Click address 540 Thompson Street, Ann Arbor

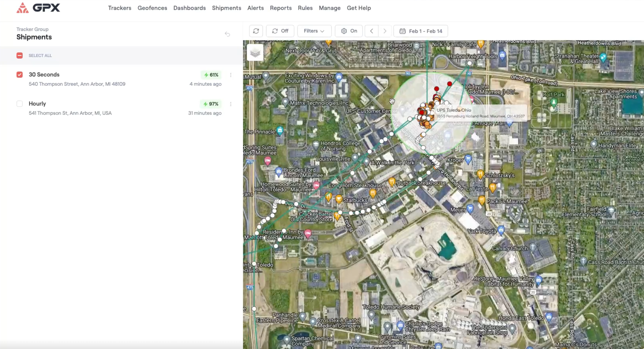[x=77, y=84]
